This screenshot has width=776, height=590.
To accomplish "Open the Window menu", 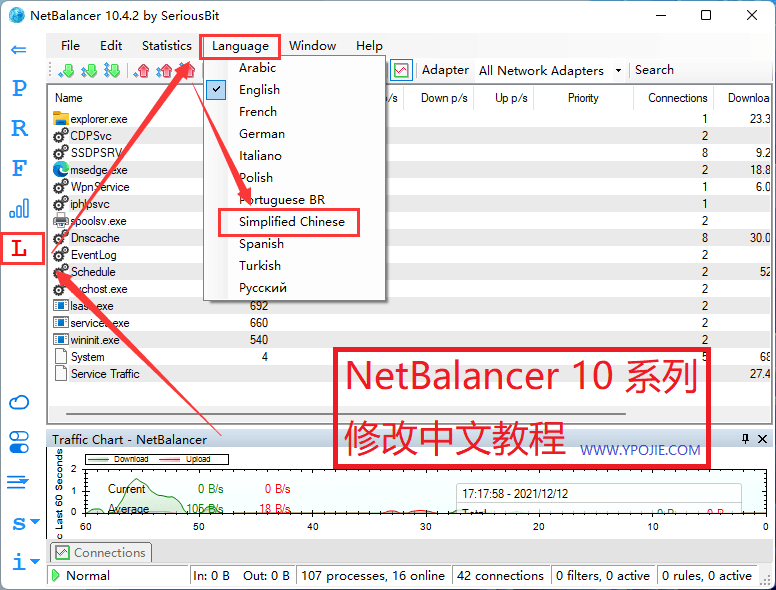I will pos(312,46).
